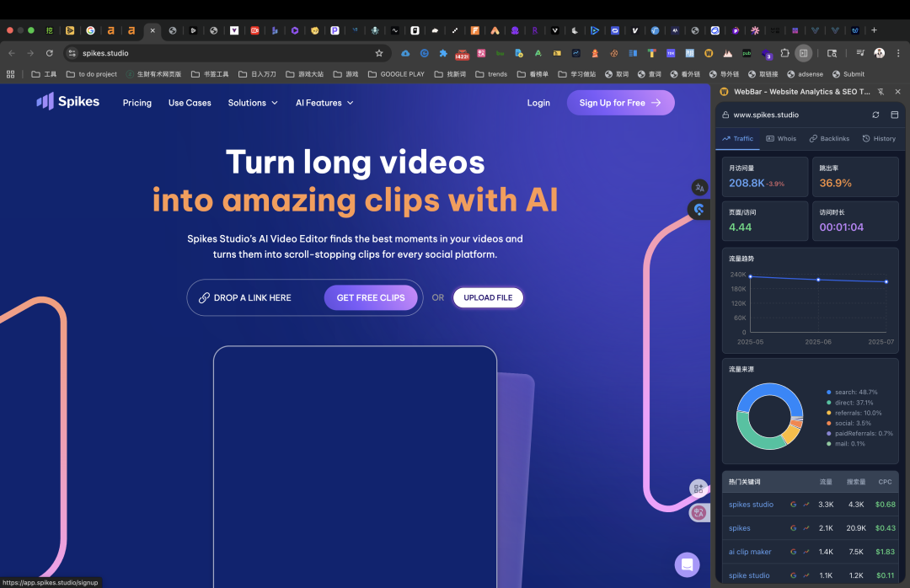The image size is (910, 588).
Task: Open the bookmarks apps grid icon
Action: (x=10, y=74)
